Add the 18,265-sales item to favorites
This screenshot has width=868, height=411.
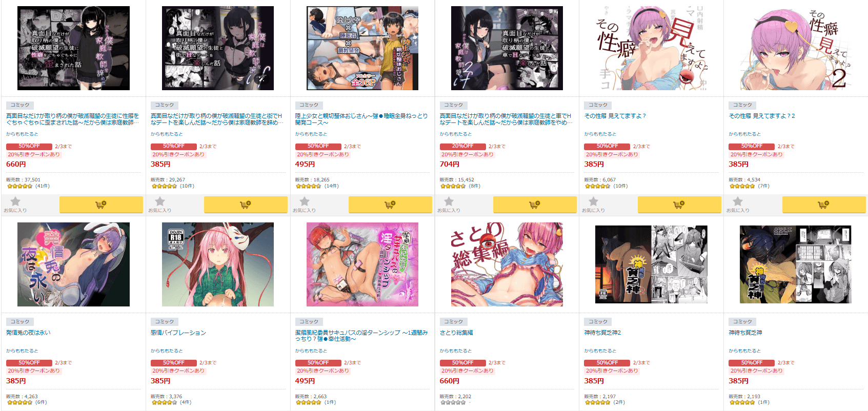point(305,204)
